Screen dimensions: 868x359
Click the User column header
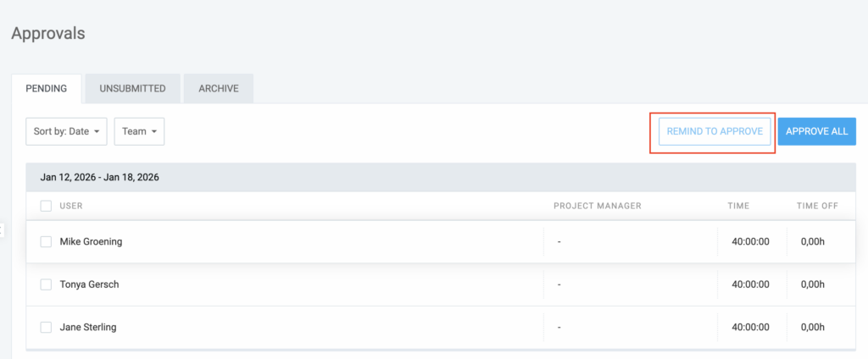click(71, 206)
